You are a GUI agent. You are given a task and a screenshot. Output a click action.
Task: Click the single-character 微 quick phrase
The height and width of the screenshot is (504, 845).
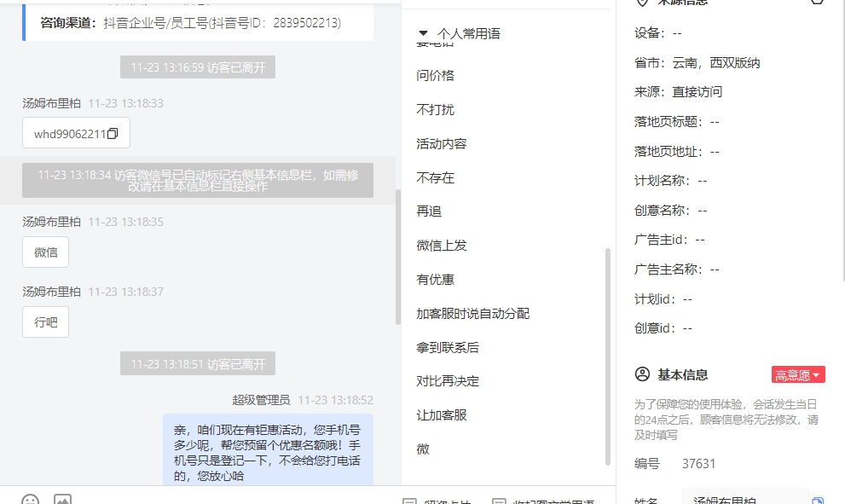pyautogui.click(x=423, y=449)
